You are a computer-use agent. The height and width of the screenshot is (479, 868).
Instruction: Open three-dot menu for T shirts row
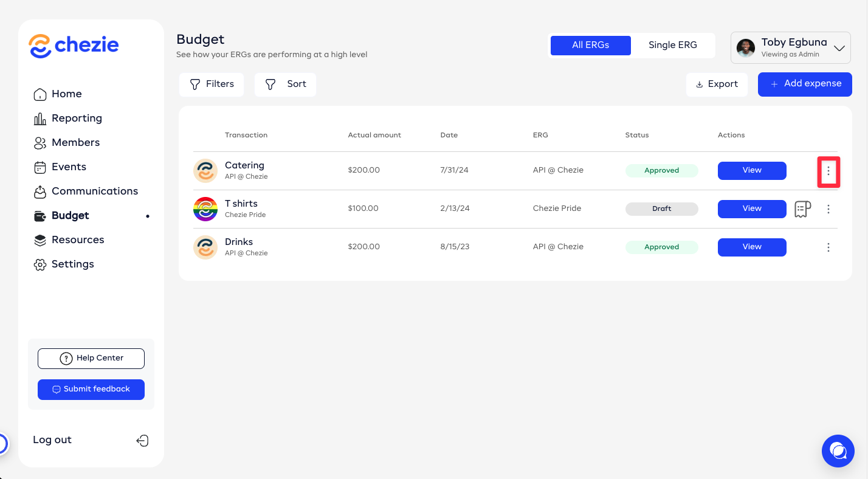click(x=828, y=209)
